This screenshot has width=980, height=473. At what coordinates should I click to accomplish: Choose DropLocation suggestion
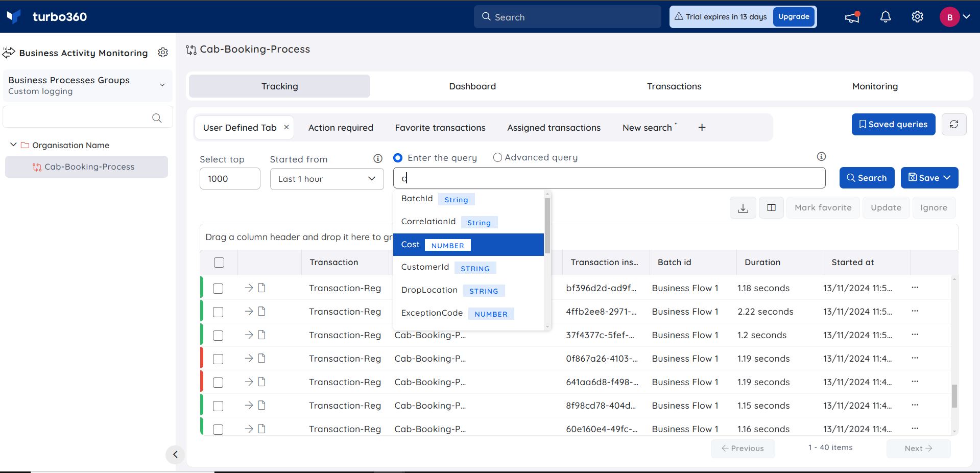coord(468,290)
